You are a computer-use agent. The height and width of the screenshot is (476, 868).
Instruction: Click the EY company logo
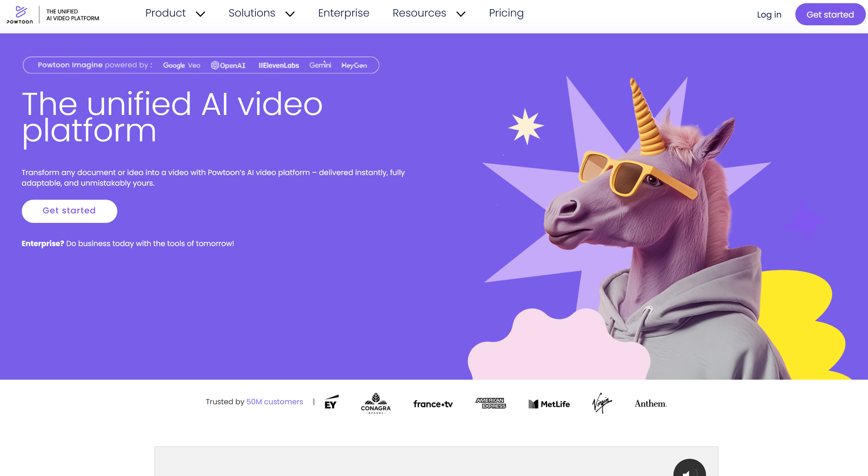(x=331, y=402)
